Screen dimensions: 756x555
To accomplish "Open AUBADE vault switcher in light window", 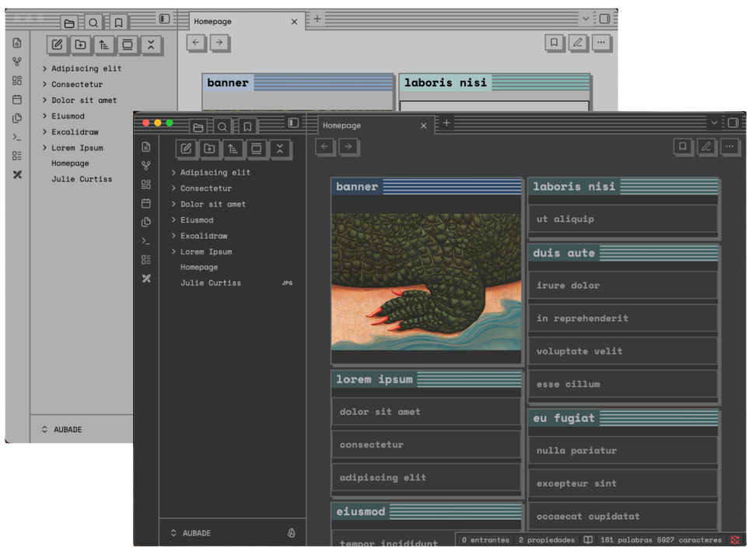I will (x=61, y=430).
